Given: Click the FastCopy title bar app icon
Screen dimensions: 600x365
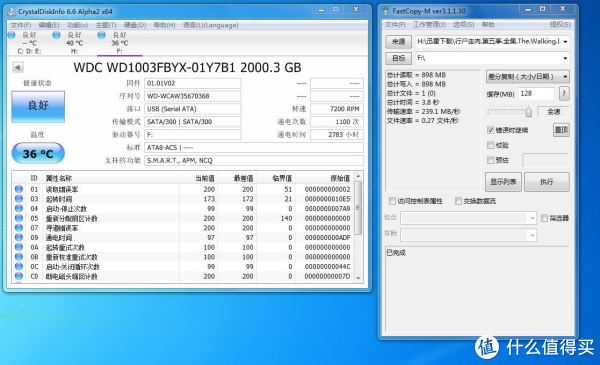Looking at the screenshot, I should point(386,11).
